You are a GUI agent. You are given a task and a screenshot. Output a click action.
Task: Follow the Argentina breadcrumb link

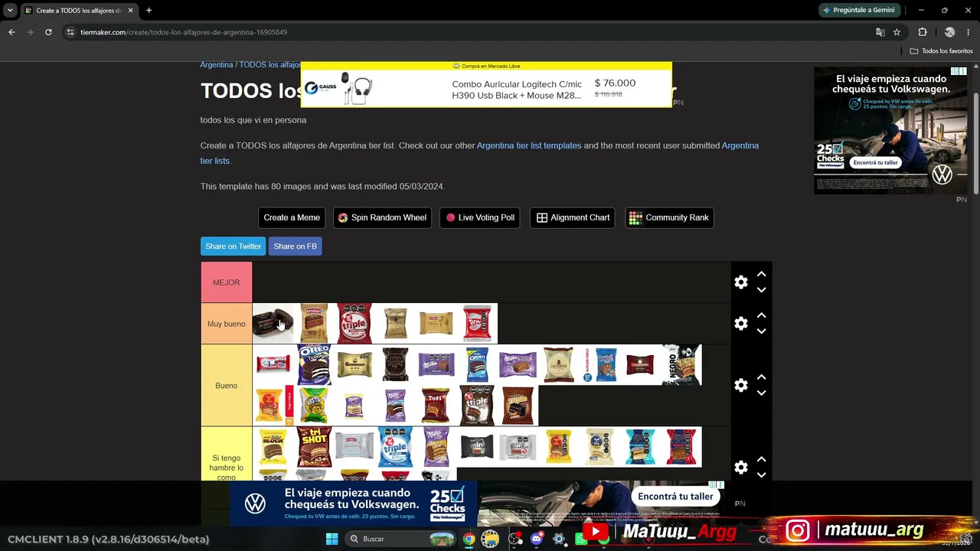point(217,65)
